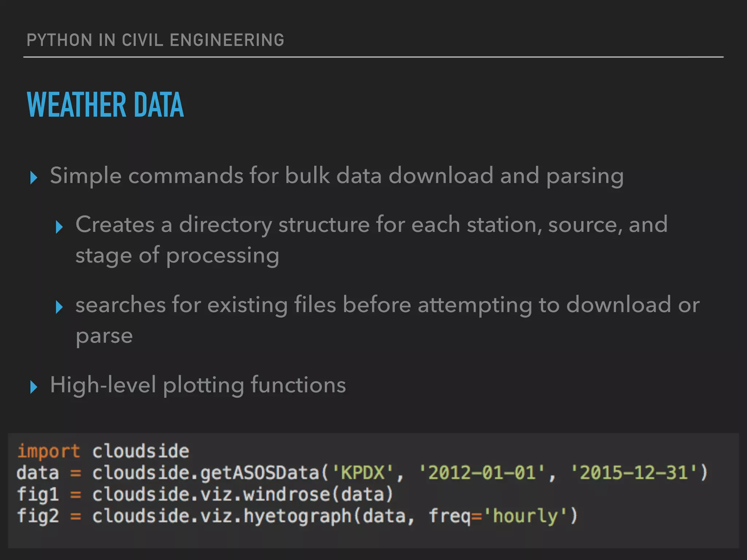The height and width of the screenshot is (560, 747).
Task: Click the bullet arrow before 'searches for existing'
Action: tap(59, 307)
